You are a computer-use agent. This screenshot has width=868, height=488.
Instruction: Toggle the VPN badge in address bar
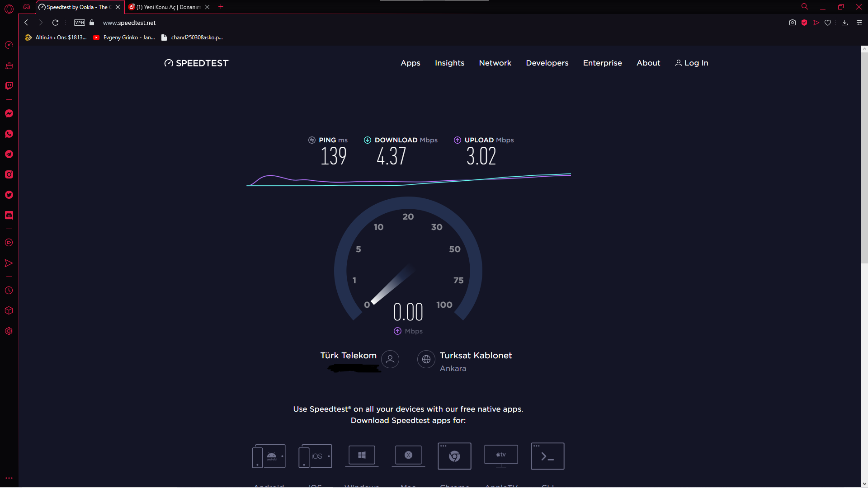tap(80, 23)
